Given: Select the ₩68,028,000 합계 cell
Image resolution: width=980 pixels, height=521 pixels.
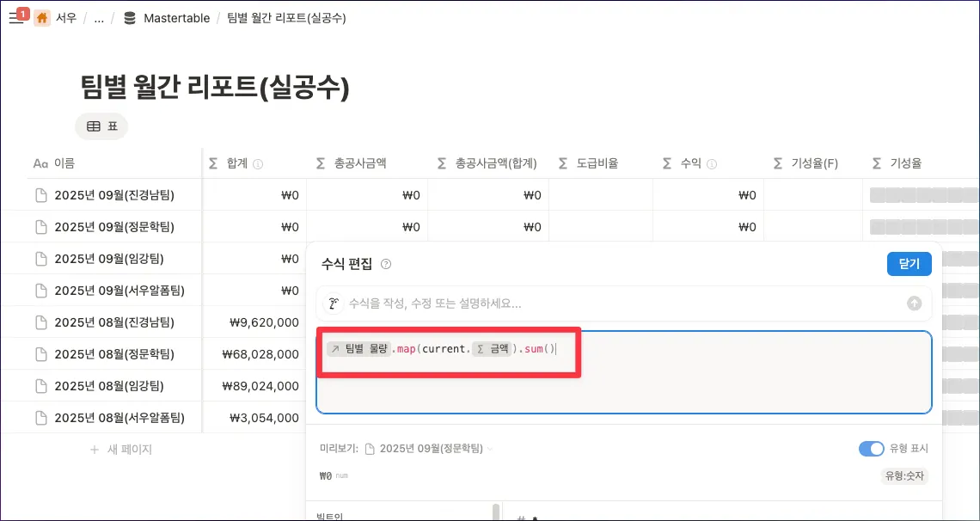Looking at the screenshot, I should (254, 354).
